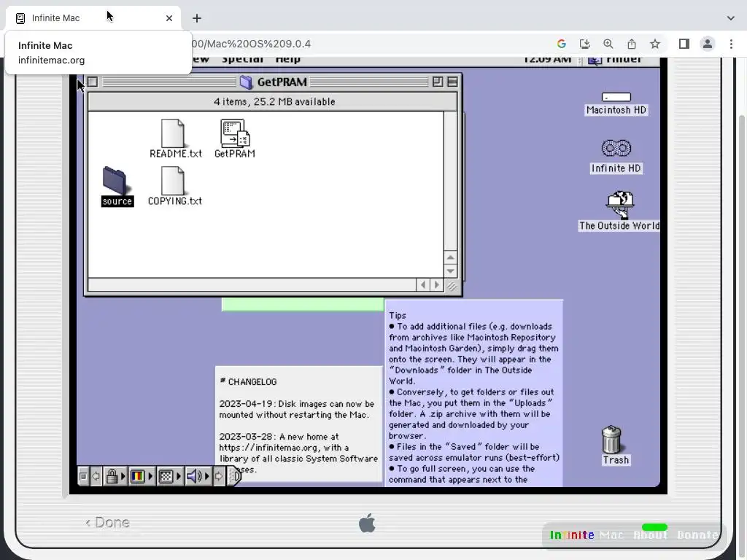The width and height of the screenshot is (747, 560).
Task: Collapse the Control Strip using its end tab
Action: (234, 476)
